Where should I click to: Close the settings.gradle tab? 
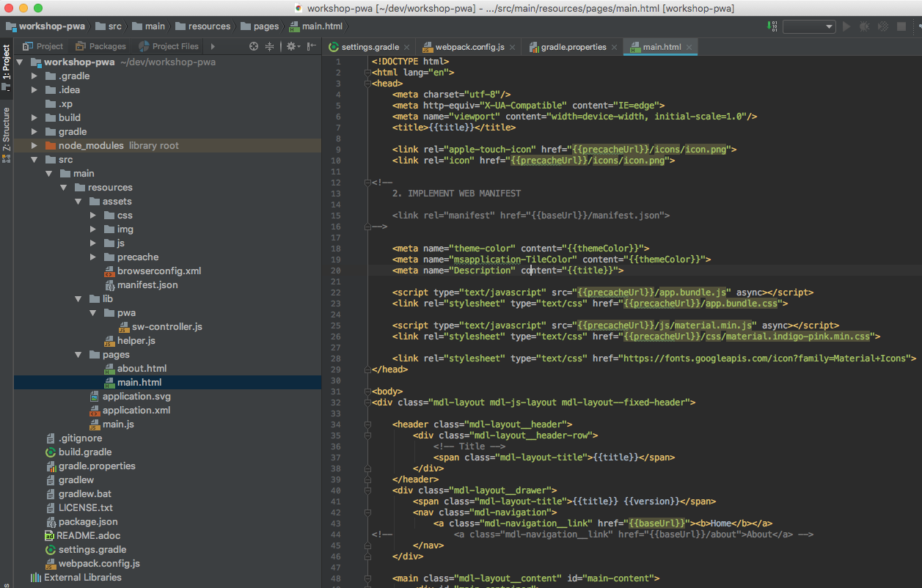tap(407, 47)
